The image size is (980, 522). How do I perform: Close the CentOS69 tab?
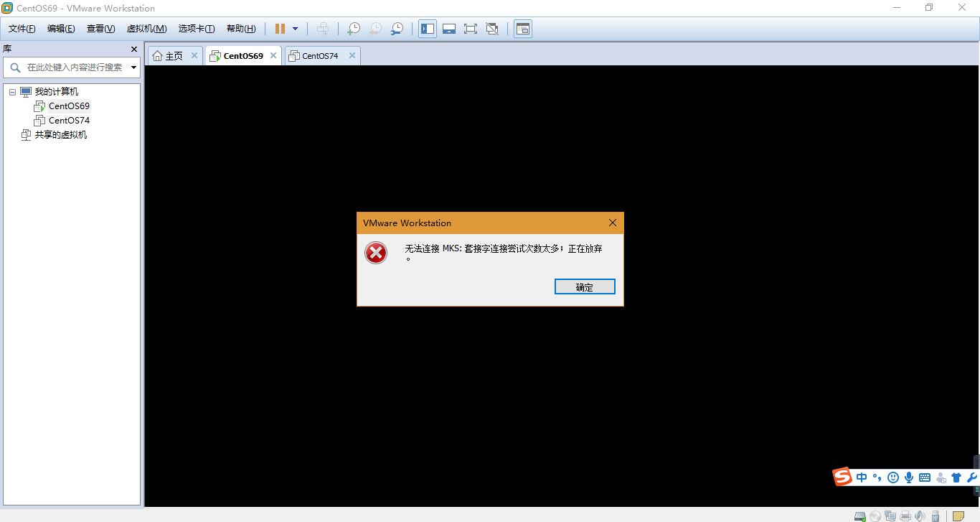273,55
